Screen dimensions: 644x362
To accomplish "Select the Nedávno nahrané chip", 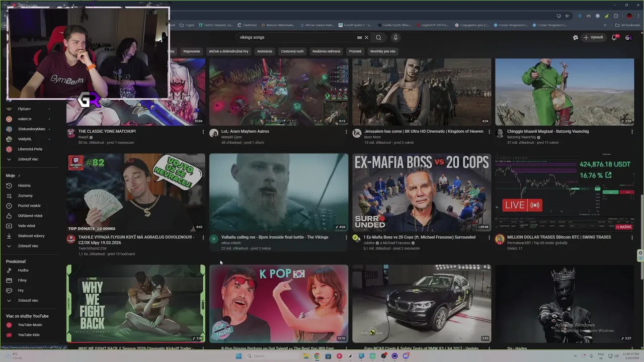I will click(x=326, y=51).
